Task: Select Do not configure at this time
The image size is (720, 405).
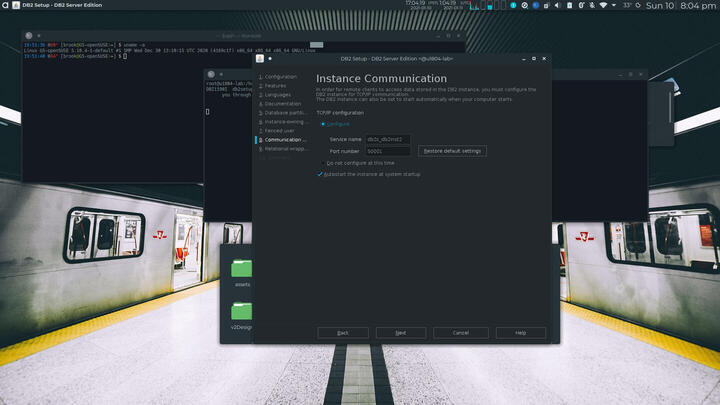Action: 358,163
